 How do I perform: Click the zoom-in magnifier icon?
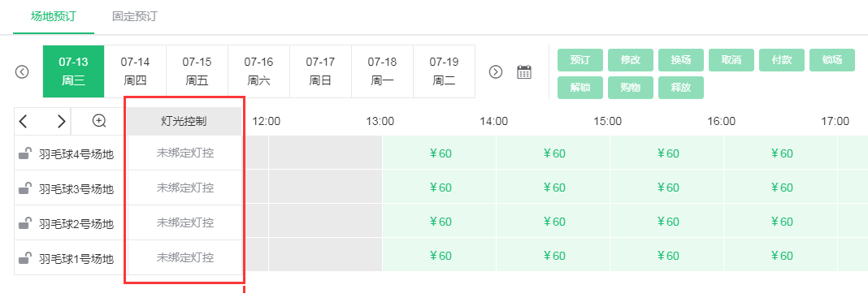click(x=99, y=121)
